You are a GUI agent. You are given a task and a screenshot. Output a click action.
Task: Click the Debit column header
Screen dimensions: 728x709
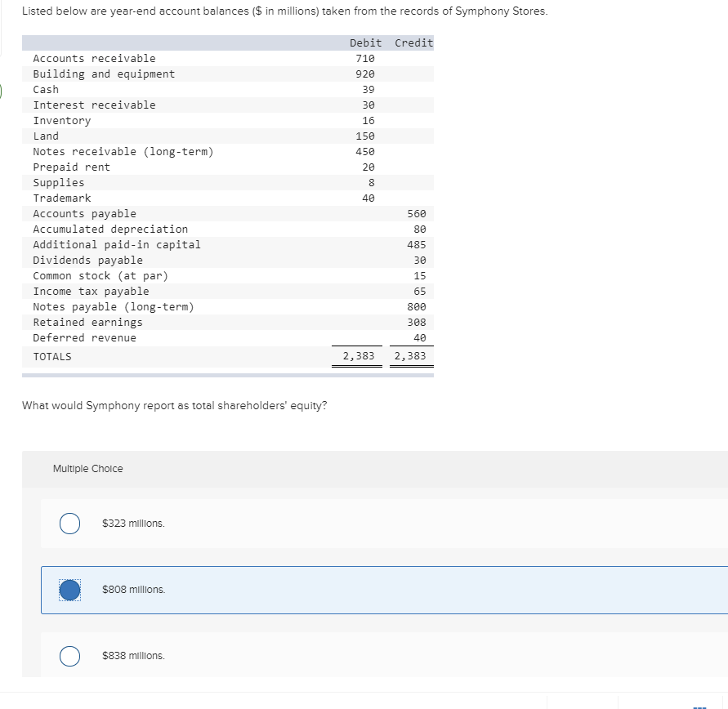click(x=364, y=42)
